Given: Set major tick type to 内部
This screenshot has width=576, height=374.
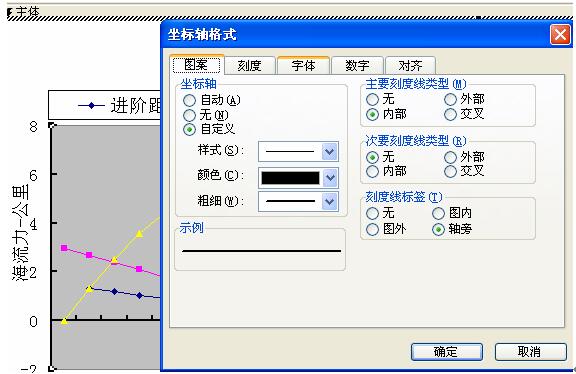Looking at the screenshot, I should click(x=372, y=115).
